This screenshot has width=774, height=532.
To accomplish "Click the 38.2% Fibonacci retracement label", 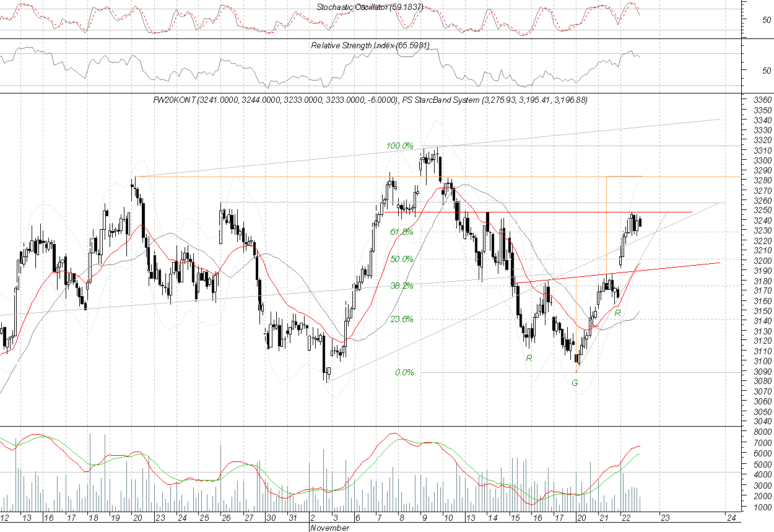I will [401, 286].
